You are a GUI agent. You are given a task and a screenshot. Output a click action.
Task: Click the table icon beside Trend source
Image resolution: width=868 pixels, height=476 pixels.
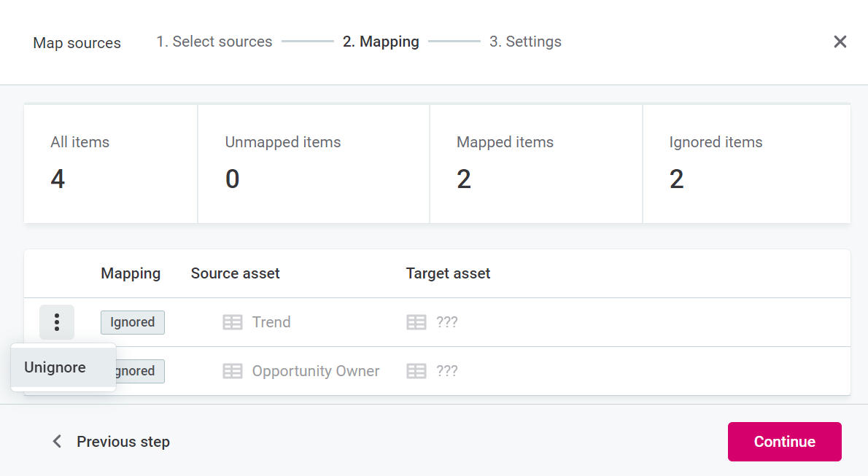(x=232, y=322)
